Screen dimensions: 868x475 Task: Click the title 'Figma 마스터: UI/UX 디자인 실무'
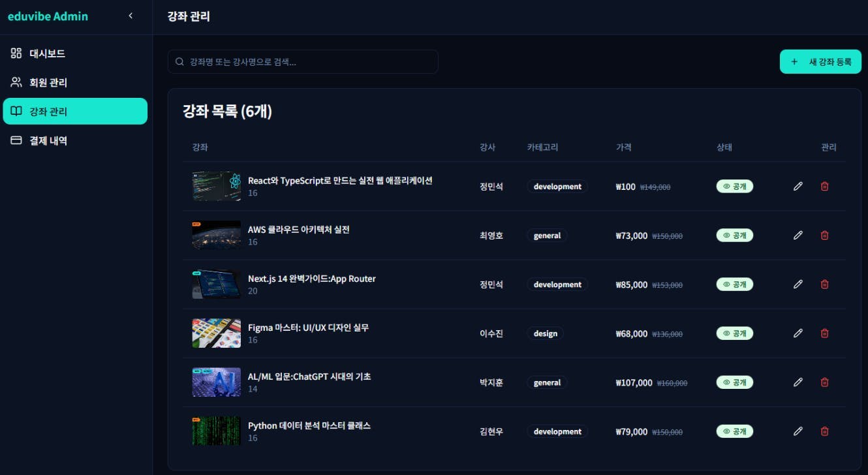[308, 328]
